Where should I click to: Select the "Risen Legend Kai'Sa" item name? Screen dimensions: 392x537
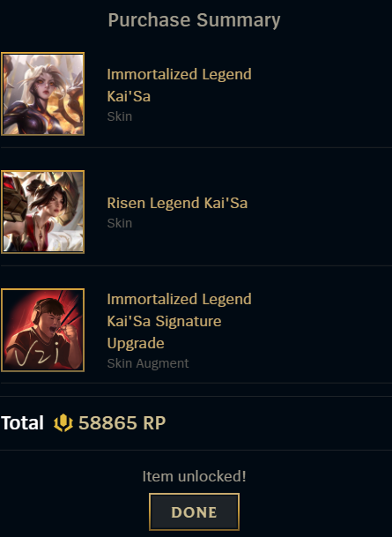point(177,203)
